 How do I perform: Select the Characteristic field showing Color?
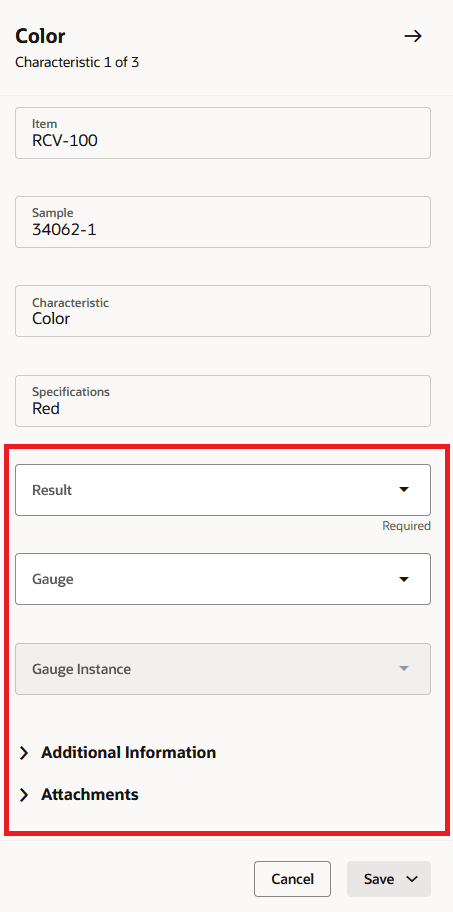click(223, 311)
